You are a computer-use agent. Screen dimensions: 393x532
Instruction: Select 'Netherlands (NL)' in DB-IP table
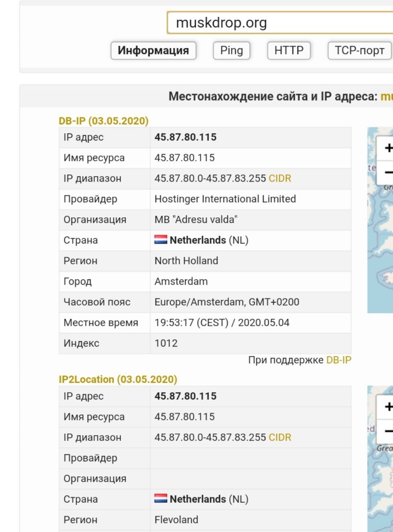209,240
